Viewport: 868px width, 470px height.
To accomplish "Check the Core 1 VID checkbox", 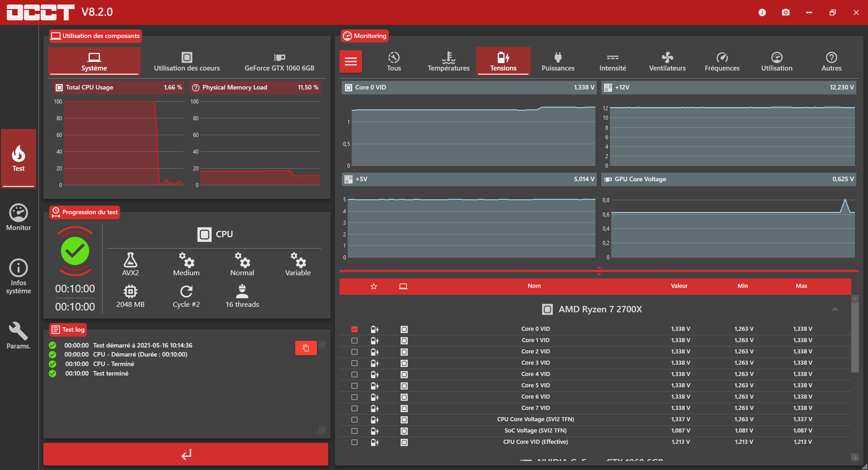I will 354,340.
